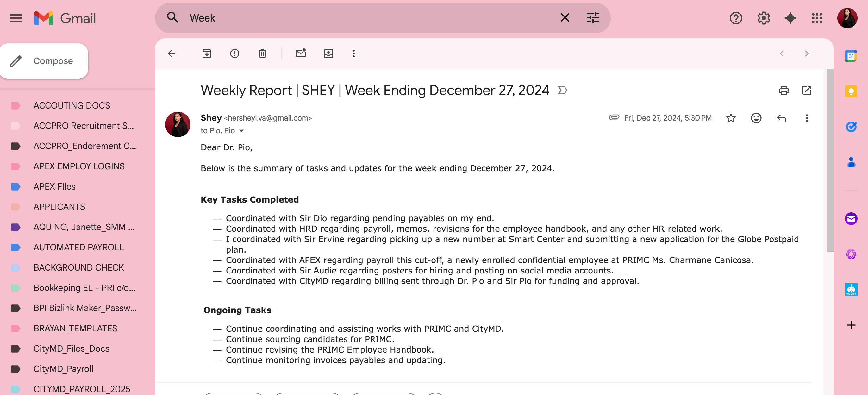The height and width of the screenshot is (395, 868).
Task: Go back to the search results
Action: tap(172, 53)
